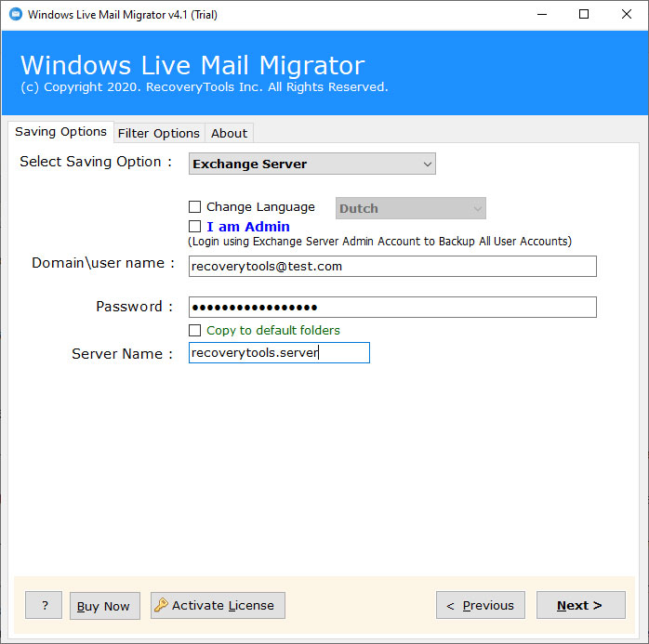649x644 pixels.
Task: Click the app icon in the title bar
Action: point(16,15)
